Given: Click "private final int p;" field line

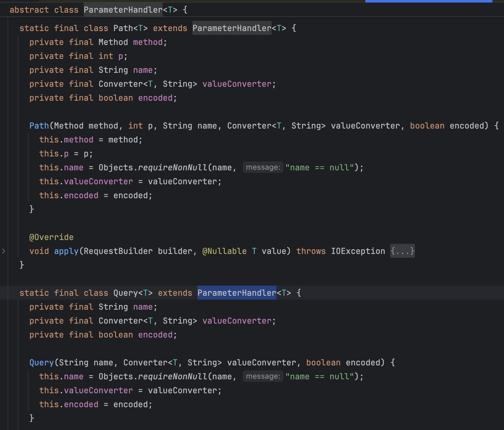Looking at the screenshot, I should tap(79, 56).
